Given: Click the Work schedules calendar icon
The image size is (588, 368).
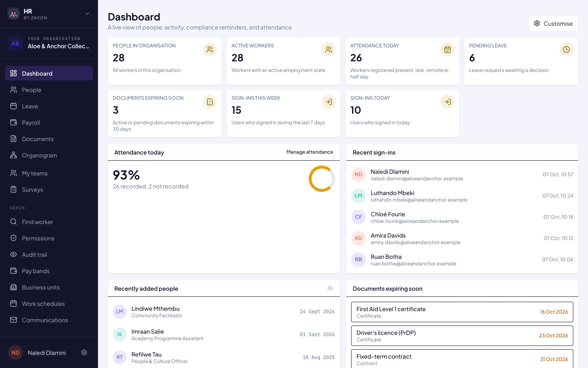Looking at the screenshot, I should [x=13, y=303].
